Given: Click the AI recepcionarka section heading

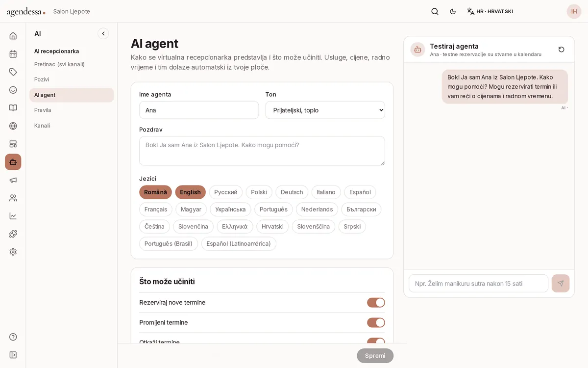Looking at the screenshot, I should 56,51.
